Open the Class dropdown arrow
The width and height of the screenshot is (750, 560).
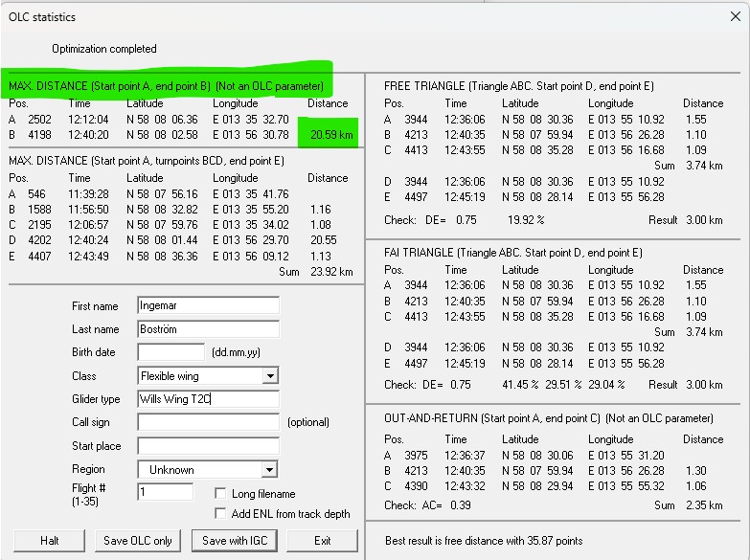pyautogui.click(x=270, y=376)
